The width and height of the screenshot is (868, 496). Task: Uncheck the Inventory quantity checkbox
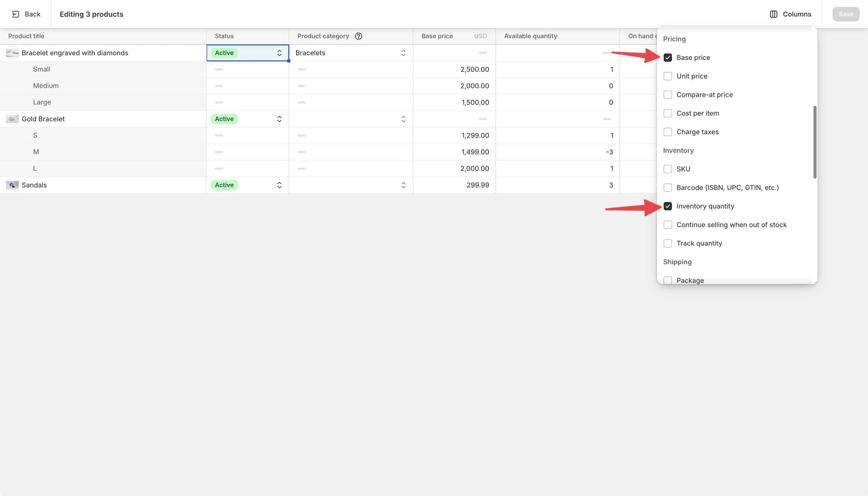point(668,206)
